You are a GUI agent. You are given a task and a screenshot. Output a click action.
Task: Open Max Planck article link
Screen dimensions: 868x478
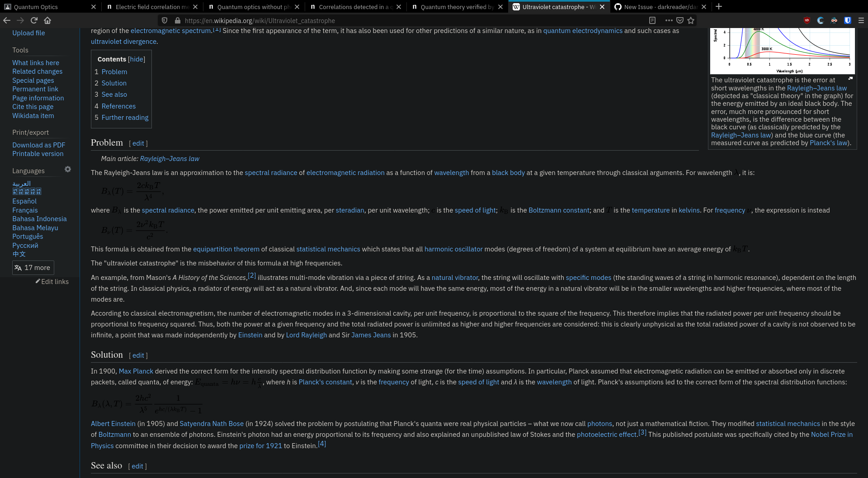[136, 371]
